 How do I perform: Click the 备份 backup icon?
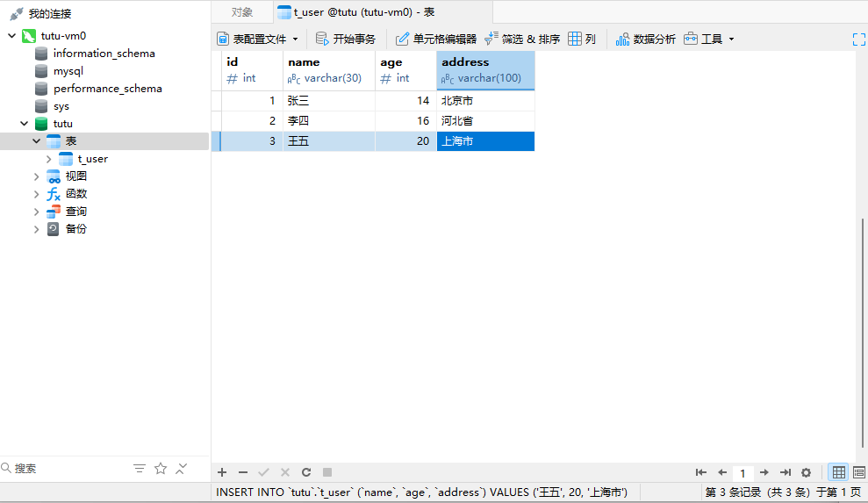click(x=54, y=229)
